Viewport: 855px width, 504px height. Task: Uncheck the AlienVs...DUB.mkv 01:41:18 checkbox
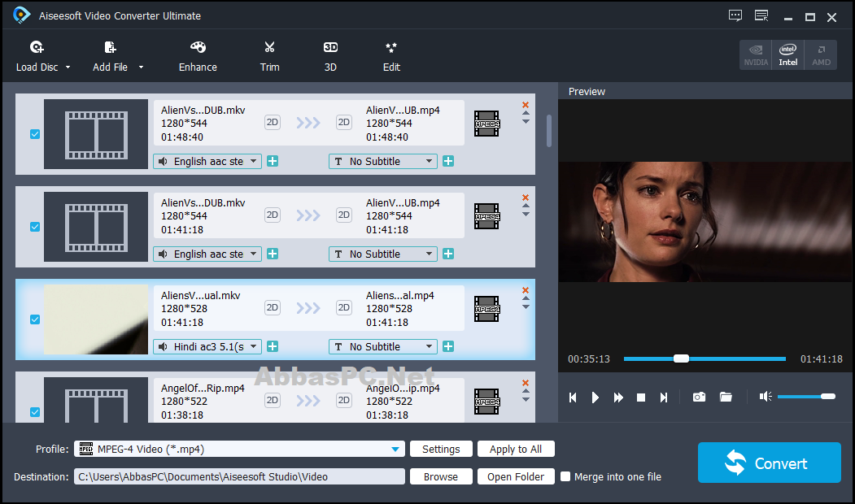coord(35,227)
